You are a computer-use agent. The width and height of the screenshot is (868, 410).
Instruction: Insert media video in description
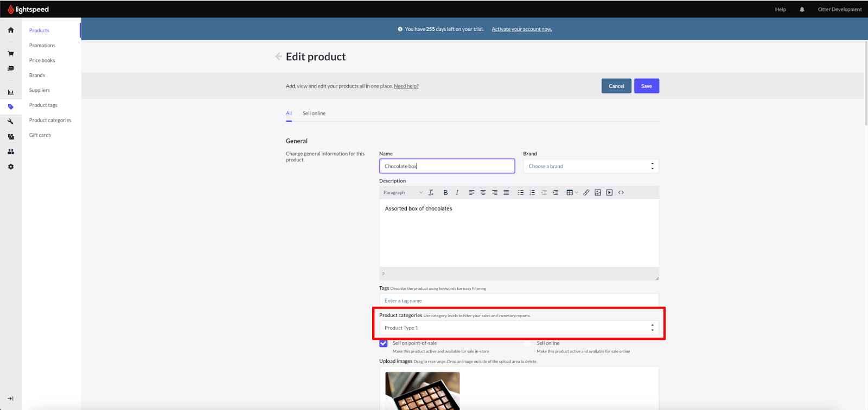tap(609, 192)
